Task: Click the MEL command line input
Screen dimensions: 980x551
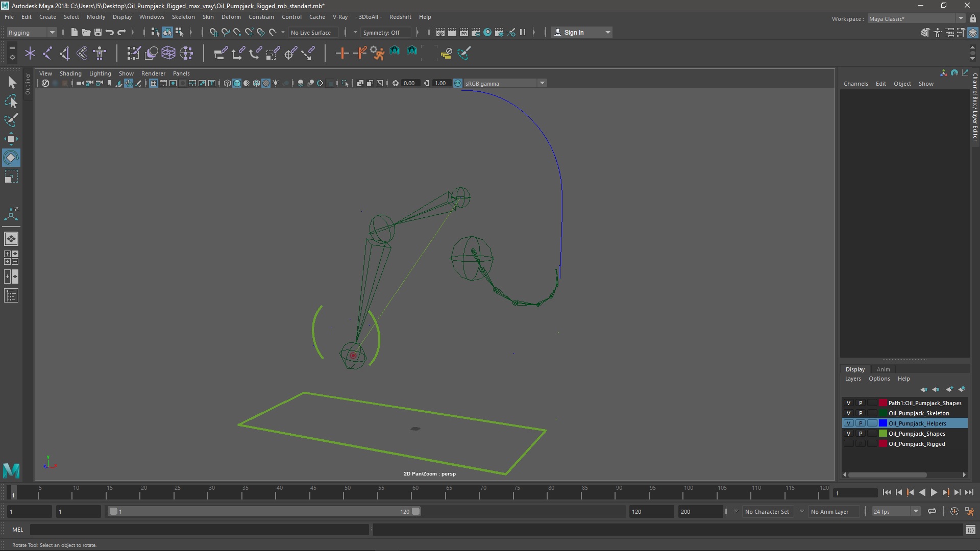Action: [x=199, y=530]
